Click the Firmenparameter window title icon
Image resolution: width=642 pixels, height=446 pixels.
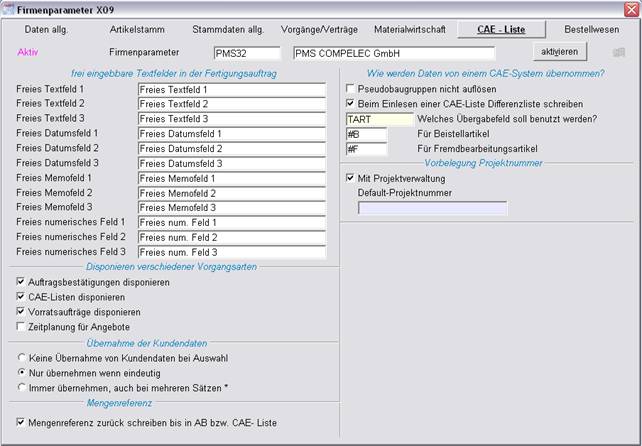[10, 8]
